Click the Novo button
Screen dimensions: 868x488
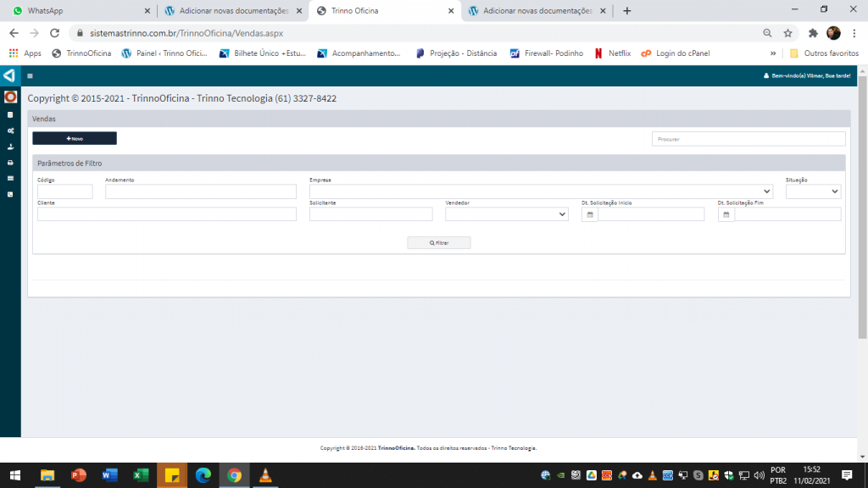tap(75, 138)
